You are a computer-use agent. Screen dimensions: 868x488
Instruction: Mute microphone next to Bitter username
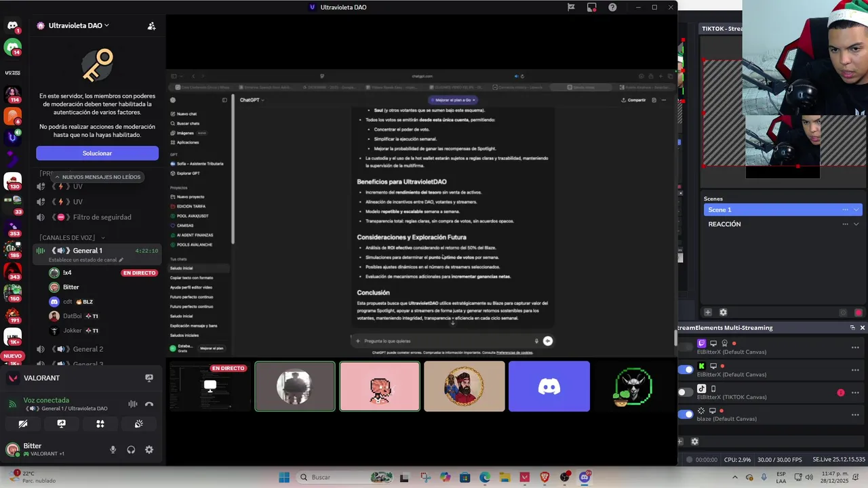click(x=113, y=449)
